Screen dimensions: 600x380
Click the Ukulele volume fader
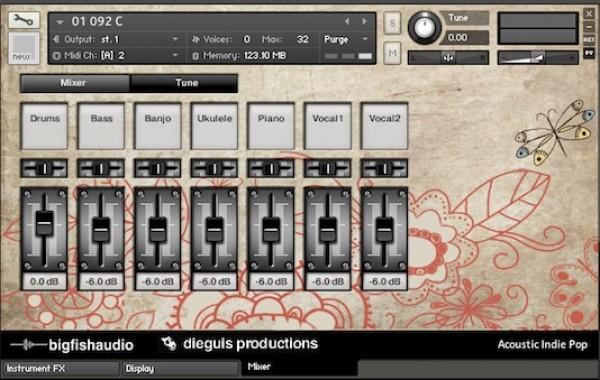[x=214, y=230]
